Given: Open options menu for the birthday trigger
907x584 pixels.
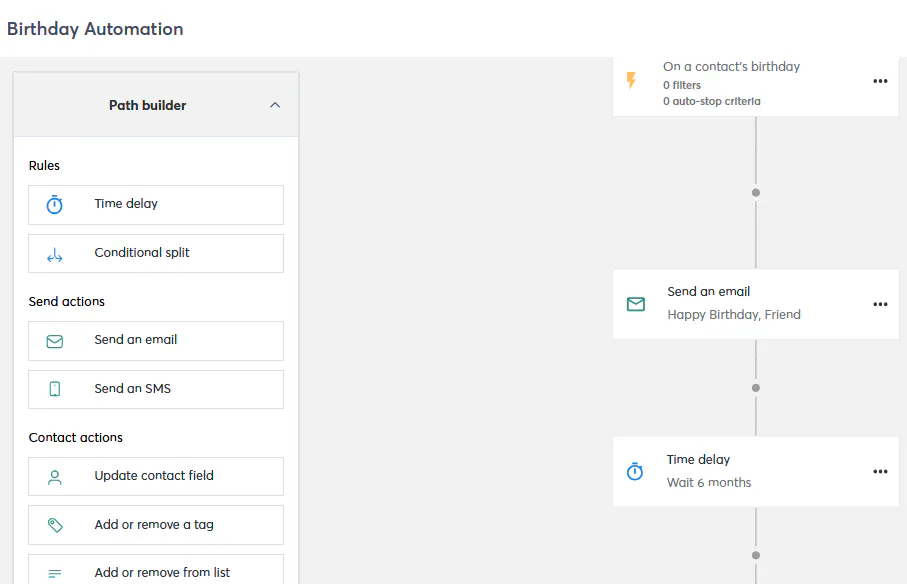Looking at the screenshot, I should pos(880,81).
